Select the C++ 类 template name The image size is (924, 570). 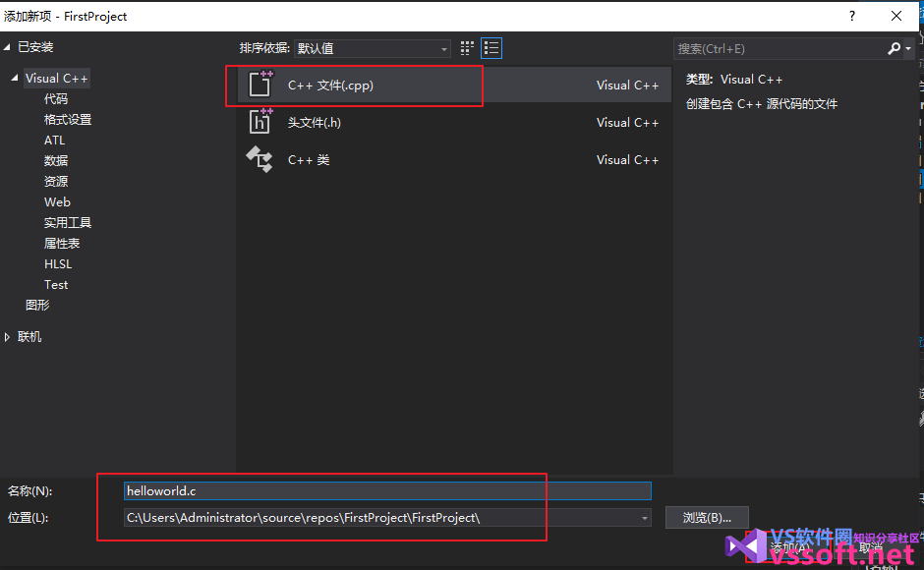click(309, 160)
